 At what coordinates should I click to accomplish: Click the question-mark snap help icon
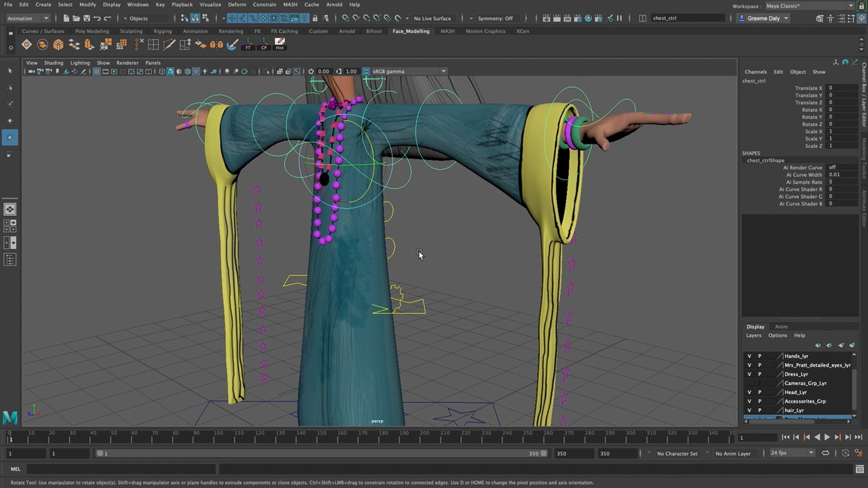point(305,18)
